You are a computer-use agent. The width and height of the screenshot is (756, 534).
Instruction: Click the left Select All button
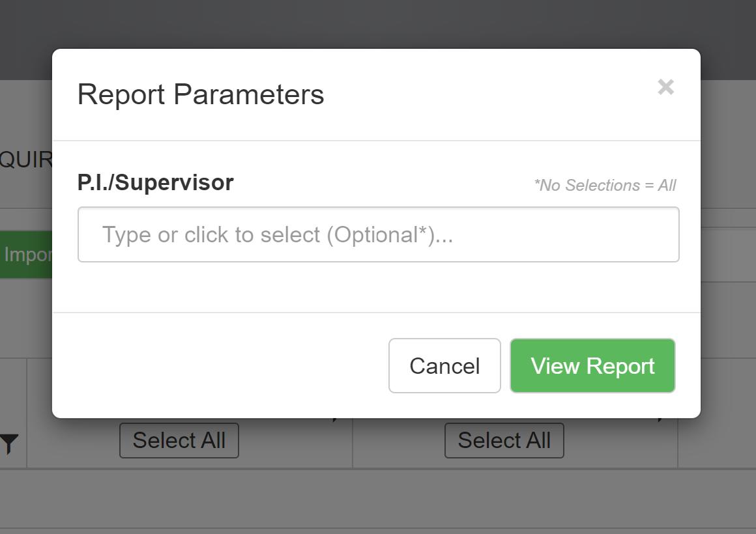pos(179,440)
